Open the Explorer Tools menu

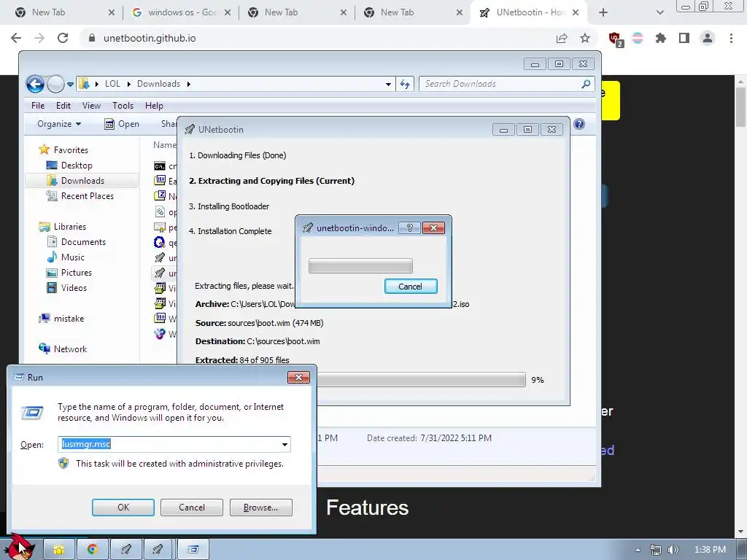(x=123, y=106)
